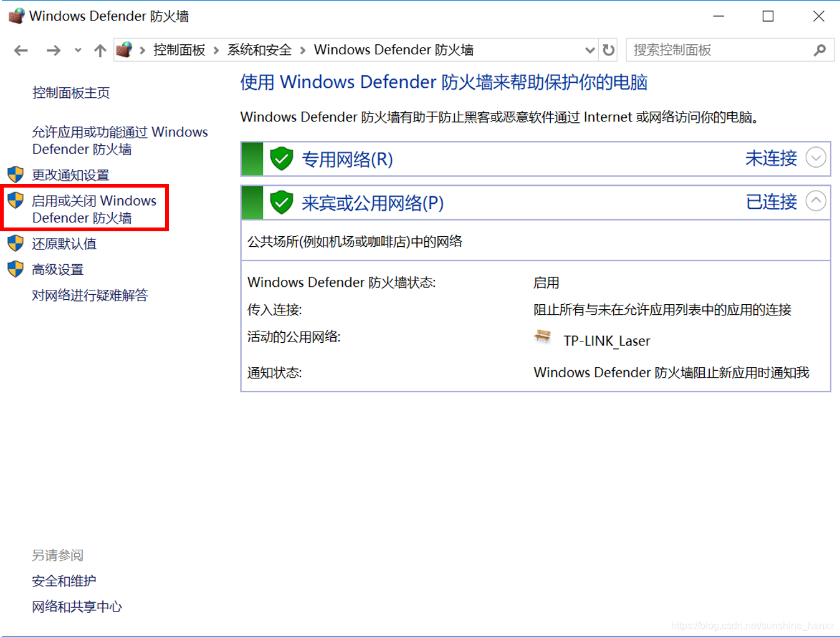Viewport: 840px width, 637px height.
Task: Click shield icon beside 高级设置
Action: pyautogui.click(x=16, y=269)
